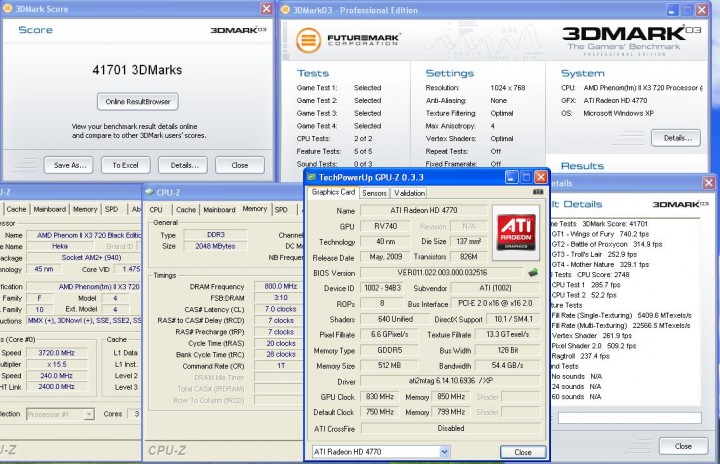The width and height of the screenshot is (720, 464).
Task: Click the Memory Type GDDR5 field in GPU-Z
Action: 389,350
